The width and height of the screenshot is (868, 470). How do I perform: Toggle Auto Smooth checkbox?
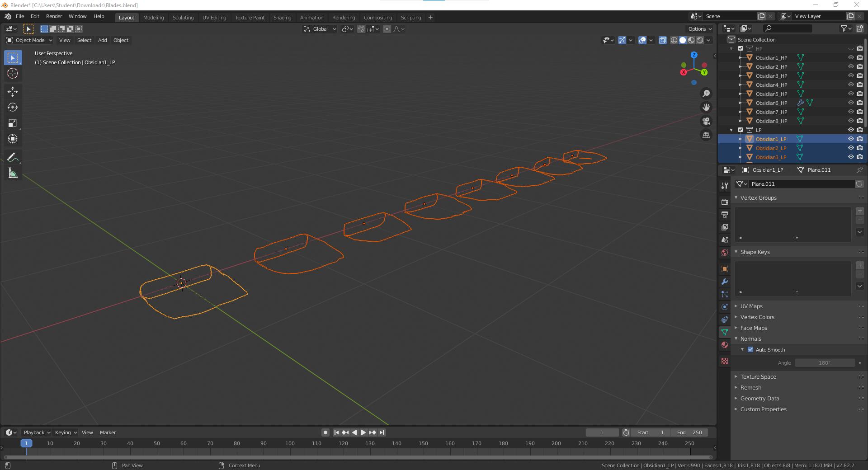point(750,349)
